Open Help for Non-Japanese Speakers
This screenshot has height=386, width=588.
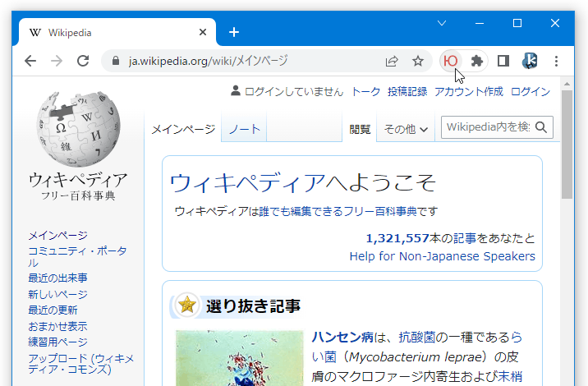tap(442, 256)
